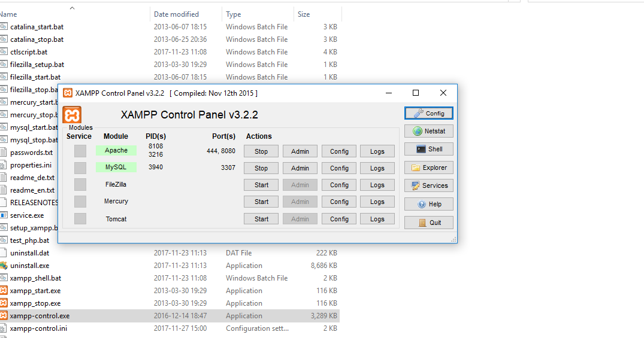
Task: Select test_php.bat file
Action: pos(29,240)
